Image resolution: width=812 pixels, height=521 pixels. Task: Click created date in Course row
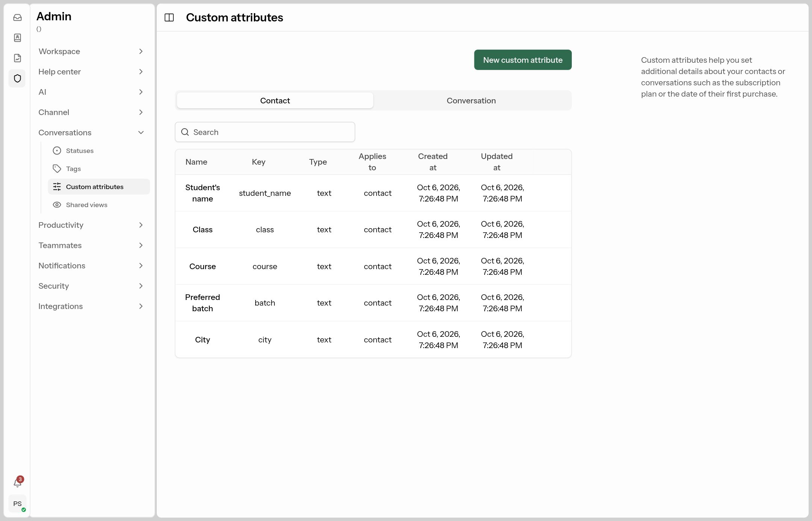pos(439,267)
